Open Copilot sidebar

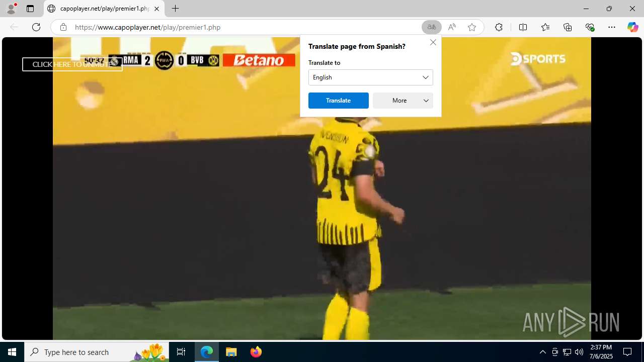(x=632, y=27)
